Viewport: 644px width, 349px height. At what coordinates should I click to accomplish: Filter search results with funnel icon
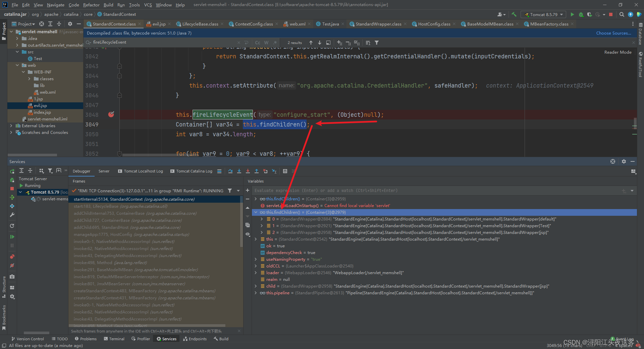coord(377,43)
